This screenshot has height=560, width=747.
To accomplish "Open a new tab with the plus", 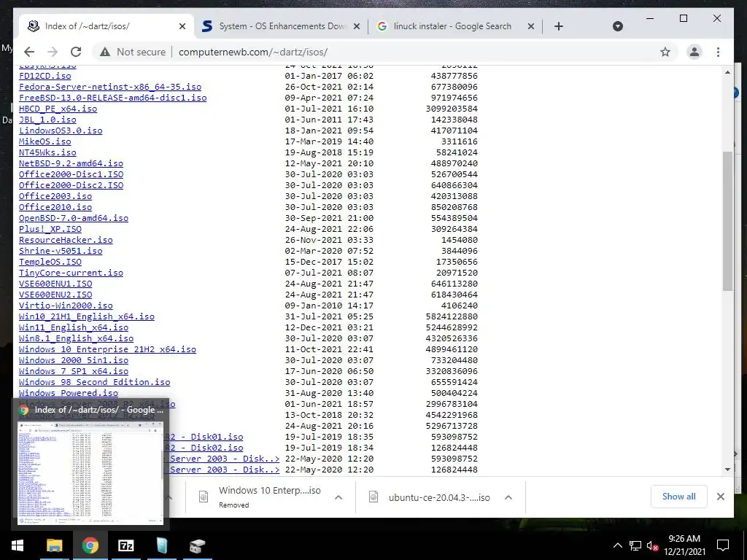I will coord(559,26).
